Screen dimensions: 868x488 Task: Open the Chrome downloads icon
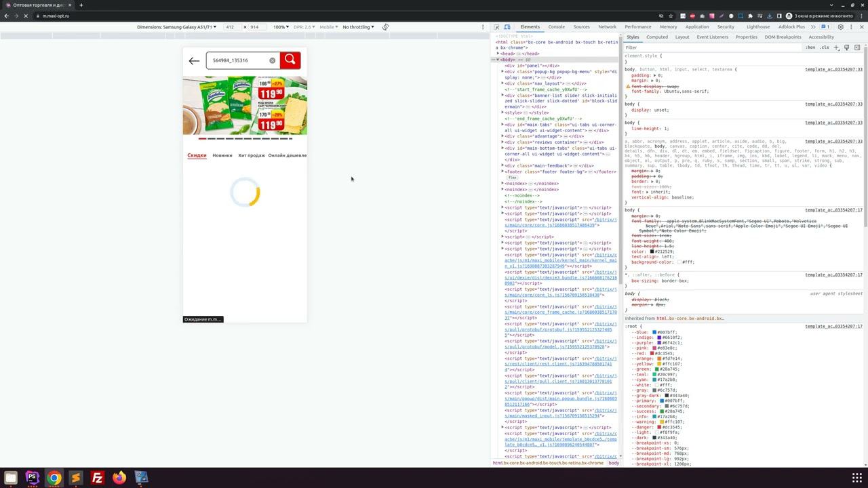click(x=770, y=16)
